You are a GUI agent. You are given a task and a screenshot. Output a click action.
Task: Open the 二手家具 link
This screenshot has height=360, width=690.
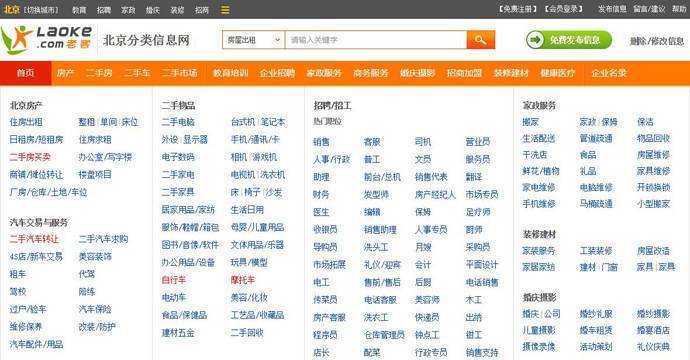178,192
